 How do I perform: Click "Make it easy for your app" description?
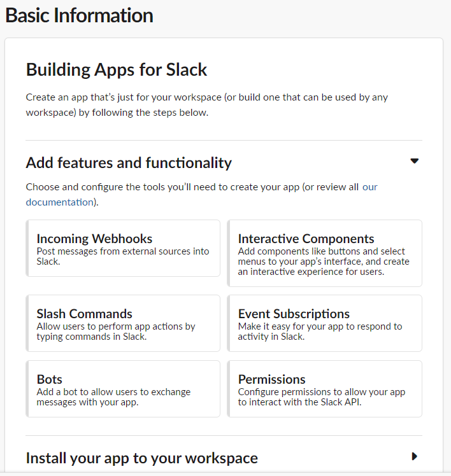[x=320, y=331]
